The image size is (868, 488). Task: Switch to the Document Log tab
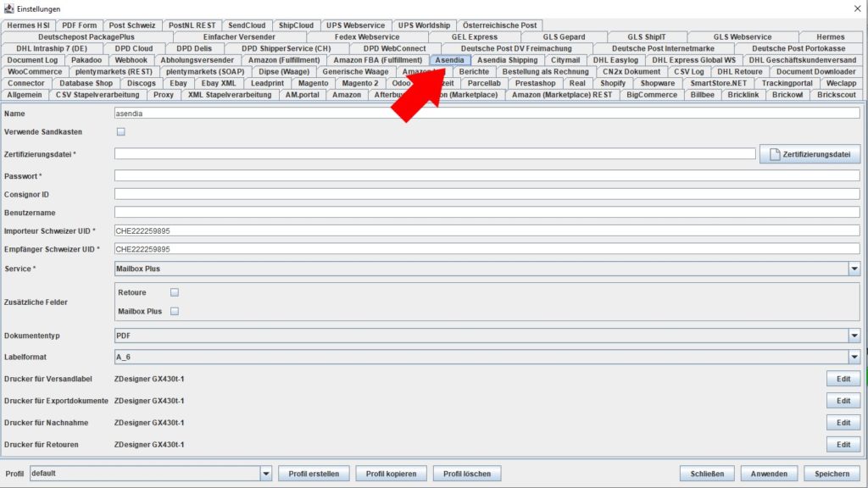coord(33,60)
